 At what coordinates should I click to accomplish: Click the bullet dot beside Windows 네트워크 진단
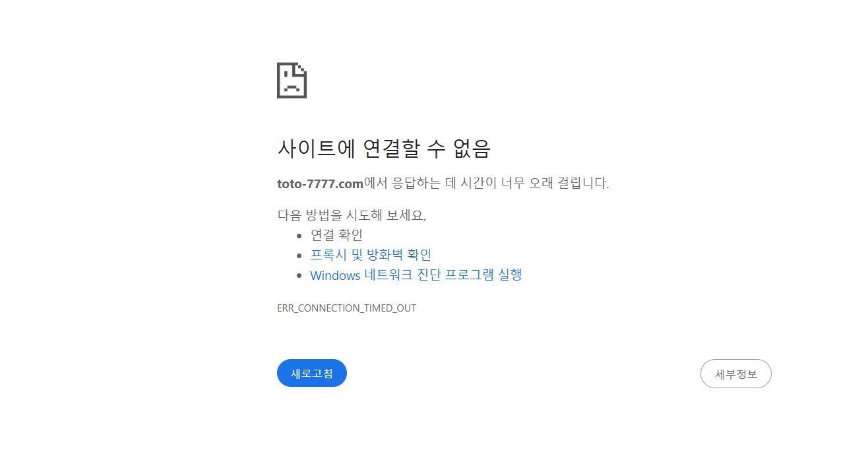tap(299, 275)
